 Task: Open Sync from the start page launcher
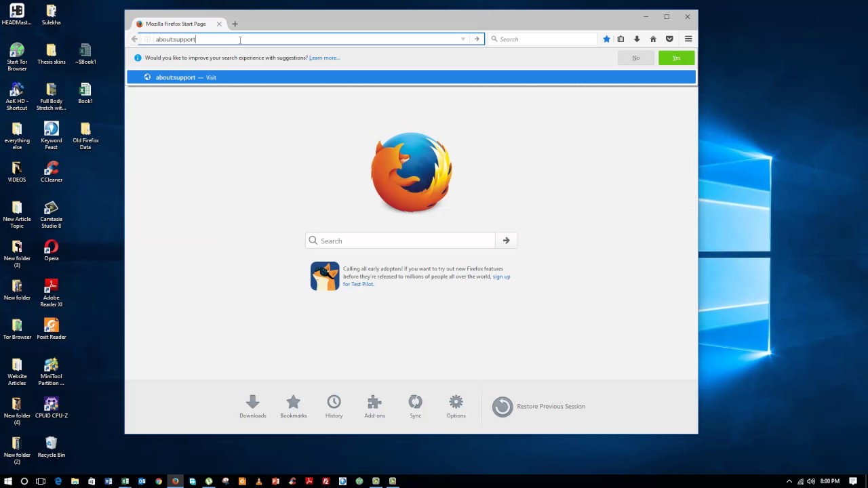[415, 407]
